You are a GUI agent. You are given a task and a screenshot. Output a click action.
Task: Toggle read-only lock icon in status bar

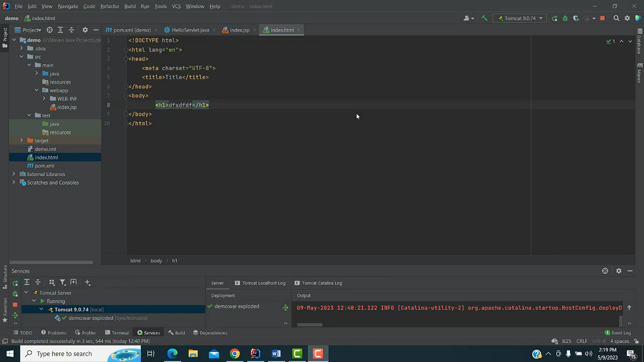pos(636,341)
